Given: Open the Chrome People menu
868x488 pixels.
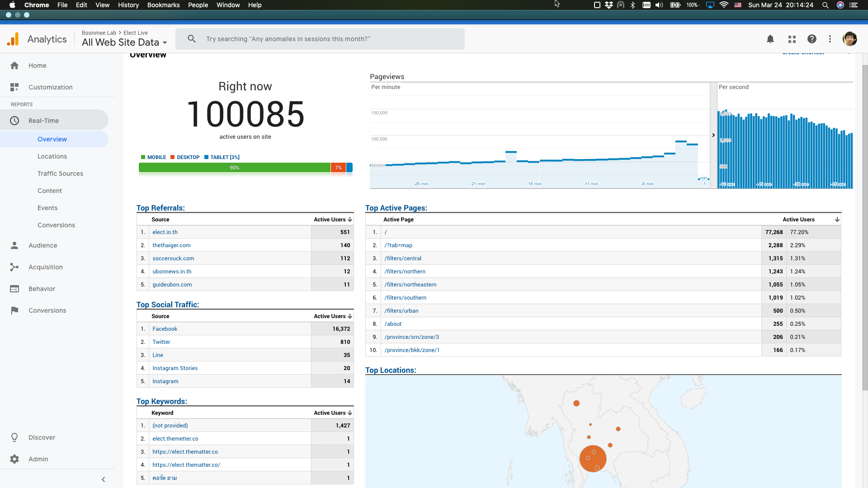Looking at the screenshot, I should tap(198, 5).
